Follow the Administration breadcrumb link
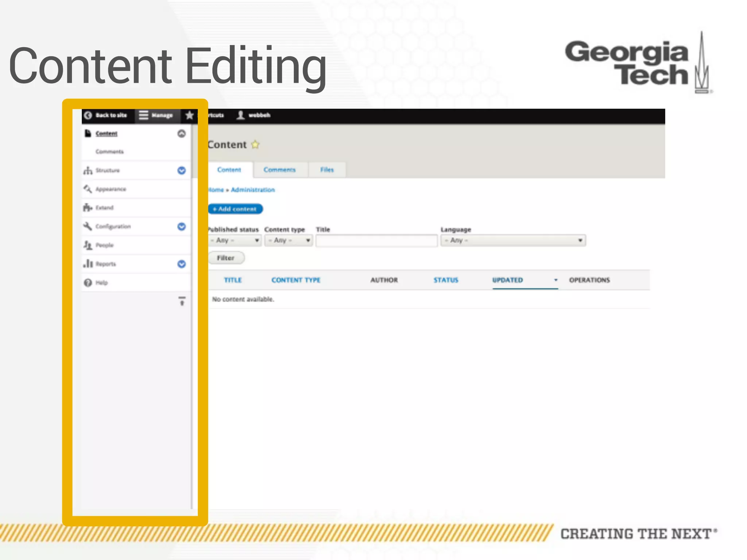747x560 pixels. pos(253,190)
